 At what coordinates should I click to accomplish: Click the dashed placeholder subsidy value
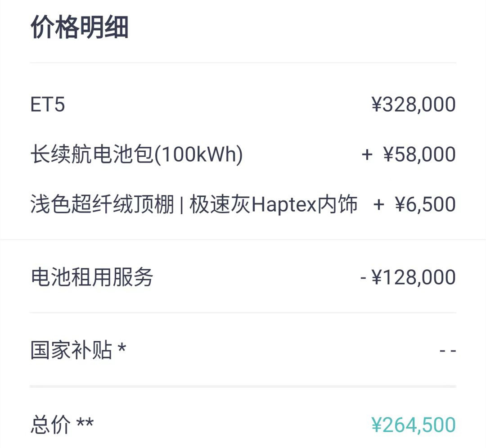[448, 351]
